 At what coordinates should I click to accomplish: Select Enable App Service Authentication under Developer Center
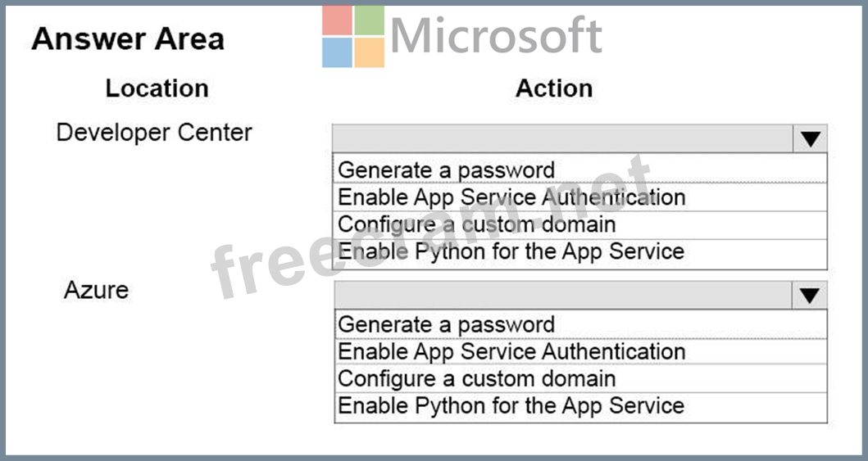tap(511, 197)
